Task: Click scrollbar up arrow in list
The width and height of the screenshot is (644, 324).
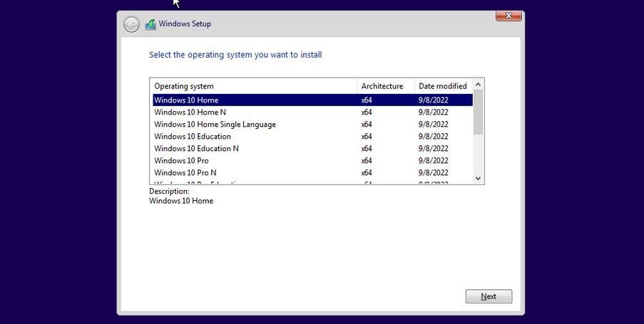Action: (x=478, y=84)
